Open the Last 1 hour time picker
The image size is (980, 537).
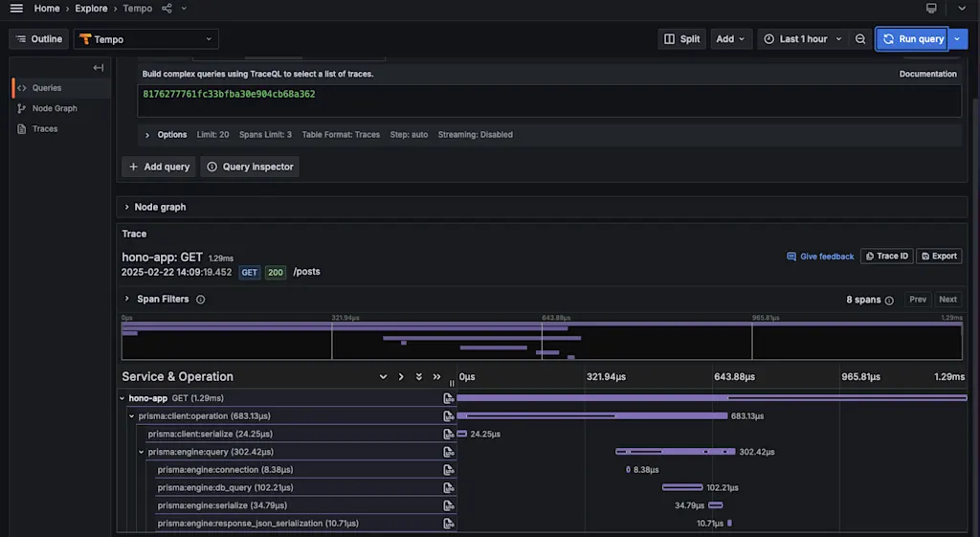click(803, 38)
